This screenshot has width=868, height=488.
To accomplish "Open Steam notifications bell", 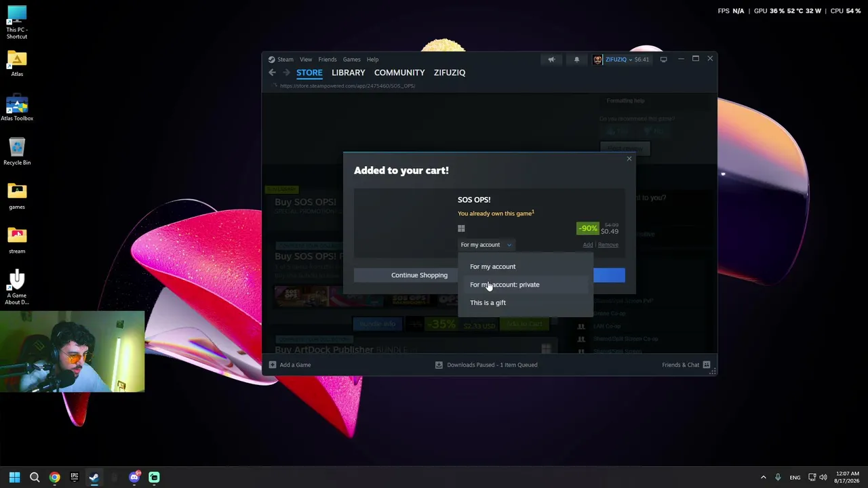I will (x=576, y=60).
